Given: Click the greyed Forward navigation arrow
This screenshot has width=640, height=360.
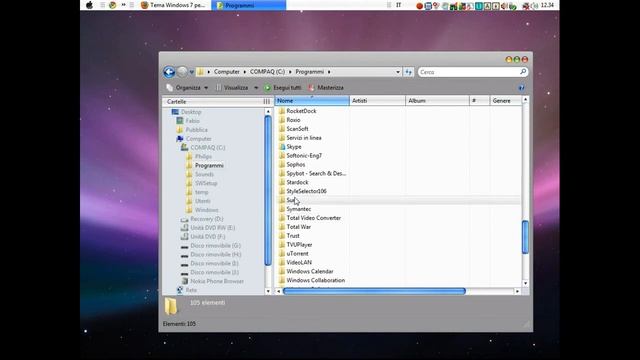Looking at the screenshot, I should pyautogui.click(x=182, y=72).
